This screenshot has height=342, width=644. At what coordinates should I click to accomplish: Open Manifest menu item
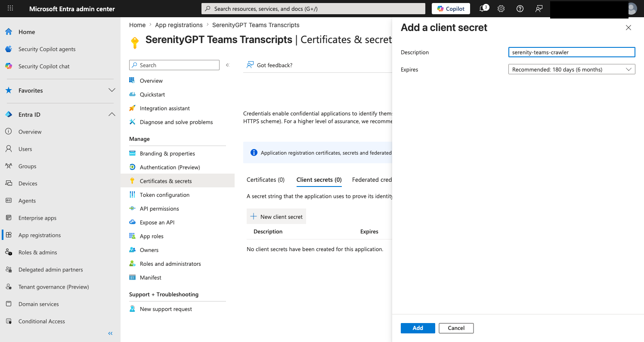151,277
